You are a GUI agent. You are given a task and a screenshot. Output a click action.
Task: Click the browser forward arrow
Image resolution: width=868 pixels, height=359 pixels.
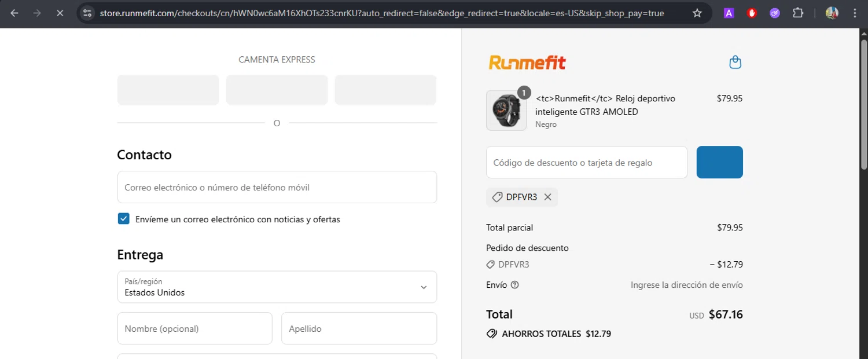[x=37, y=13]
